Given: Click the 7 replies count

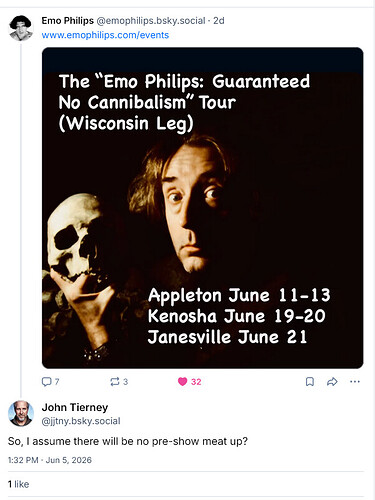Looking at the screenshot, I should point(57,382).
